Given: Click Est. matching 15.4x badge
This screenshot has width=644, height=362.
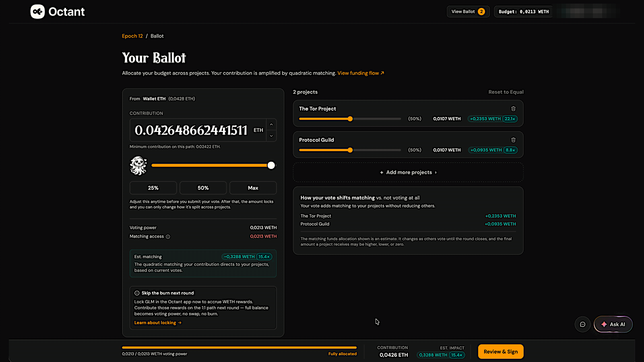Looking at the screenshot, I should pos(264,257).
